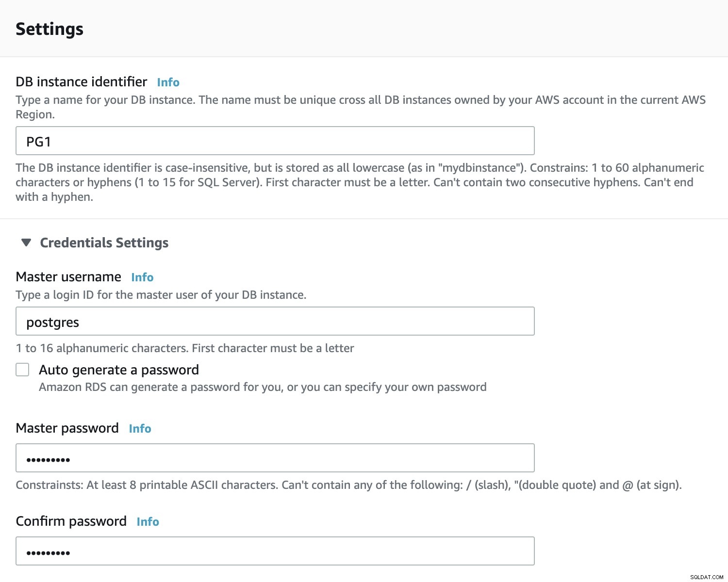Click the Master password label text
Viewport: 728px width, 582px height.
[67, 428]
